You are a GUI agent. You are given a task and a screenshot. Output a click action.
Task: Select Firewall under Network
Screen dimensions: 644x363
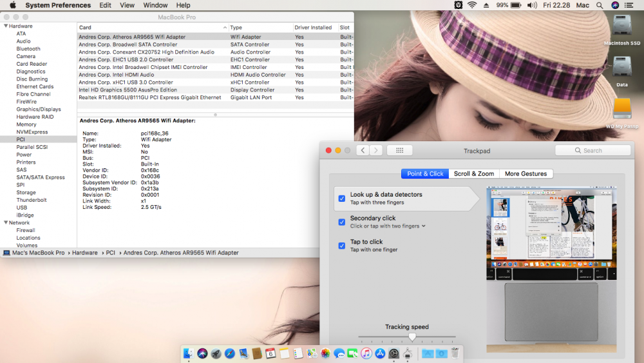26,230
